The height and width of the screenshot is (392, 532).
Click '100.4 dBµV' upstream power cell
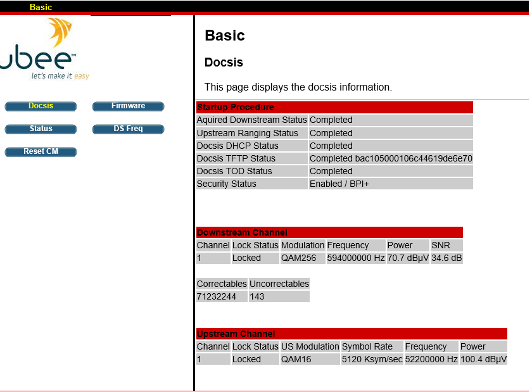(483, 359)
